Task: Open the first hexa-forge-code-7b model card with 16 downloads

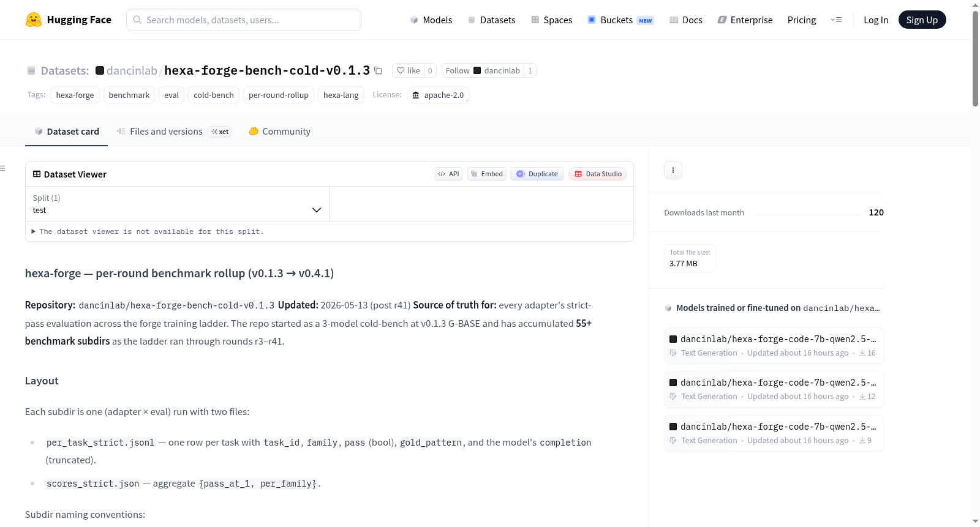Action: tap(774, 345)
